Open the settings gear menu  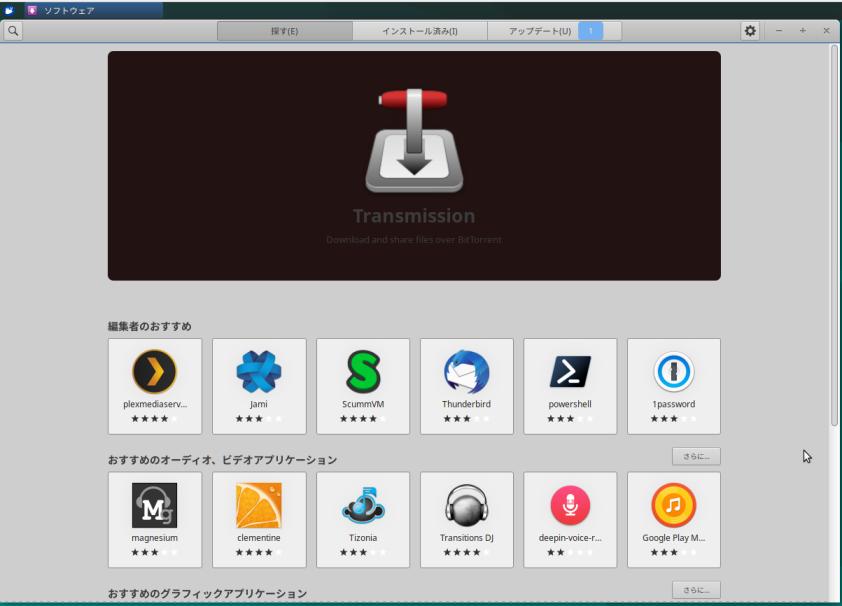(x=750, y=31)
